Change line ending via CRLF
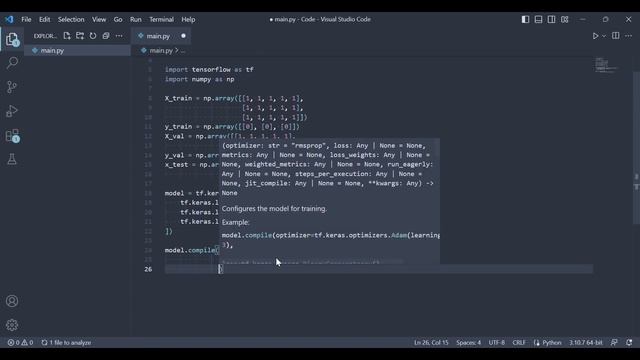Screen dimensions: 640x360 (x=519, y=342)
